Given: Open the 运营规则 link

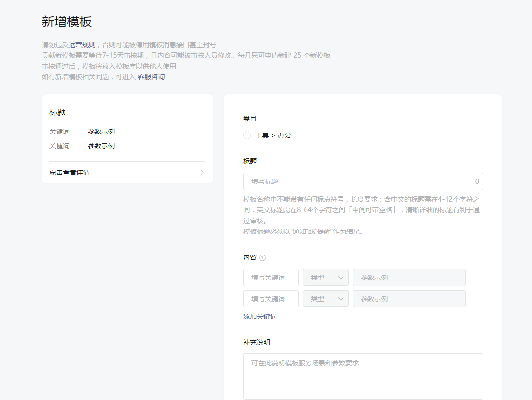Looking at the screenshot, I should [82, 45].
